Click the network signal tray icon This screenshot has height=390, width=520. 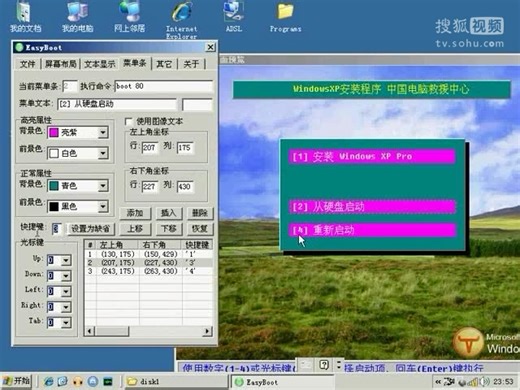click(x=473, y=382)
